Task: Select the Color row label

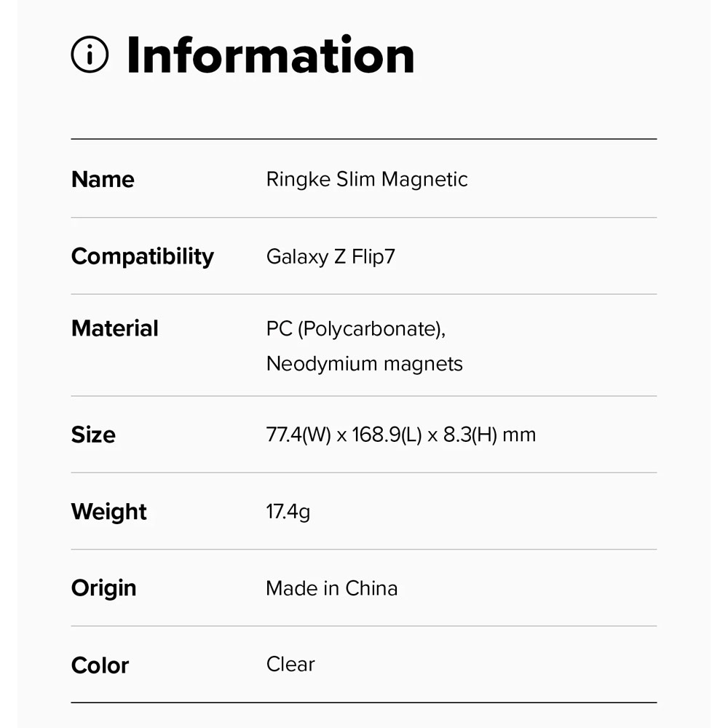Action: click(x=100, y=665)
